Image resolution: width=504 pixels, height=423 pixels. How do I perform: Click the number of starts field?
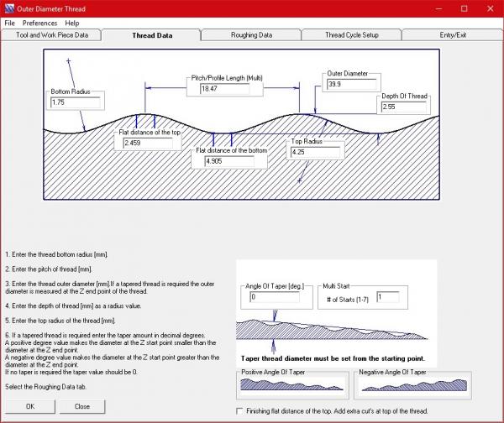point(389,297)
